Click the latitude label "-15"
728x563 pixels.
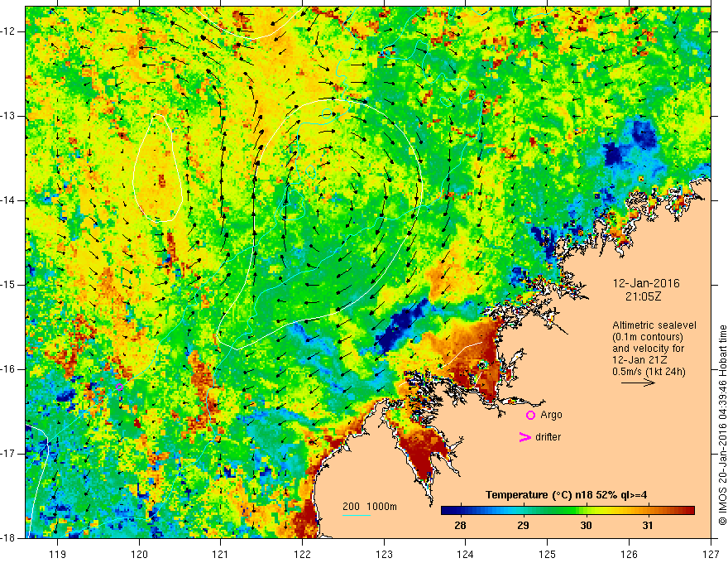(9, 285)
